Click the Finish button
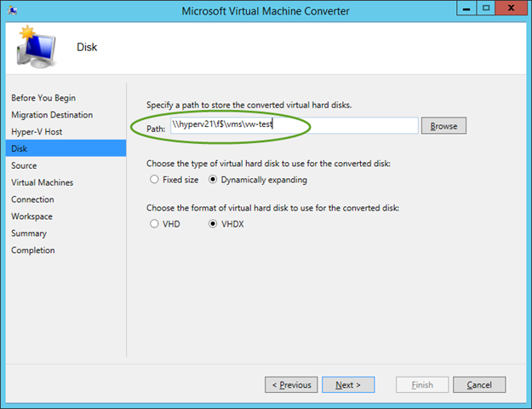 [x=422, y=384]
